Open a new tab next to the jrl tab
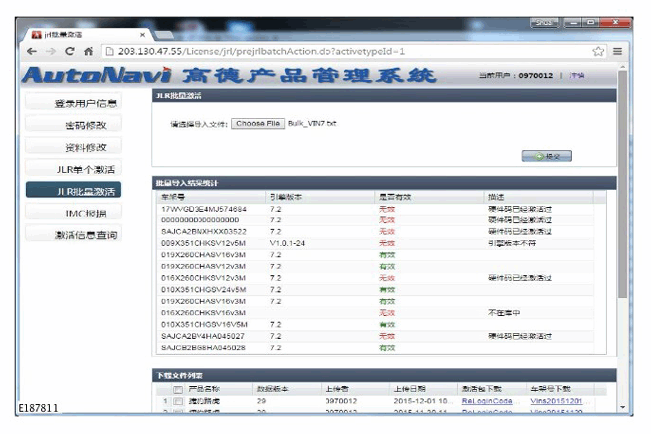The height and width of the screenshot is (434, 651). click(x=165, y=35)
